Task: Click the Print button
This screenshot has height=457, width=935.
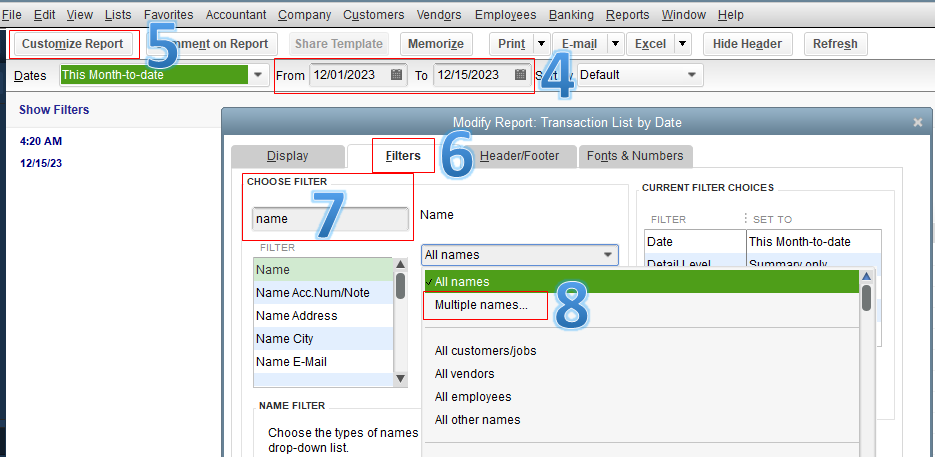Action: 512,44
